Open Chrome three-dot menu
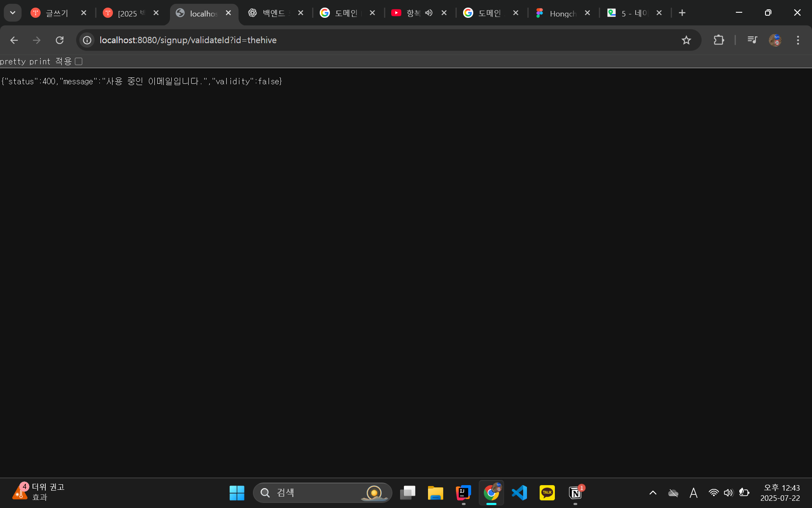 pyautogui.click(x=798, y=40)
